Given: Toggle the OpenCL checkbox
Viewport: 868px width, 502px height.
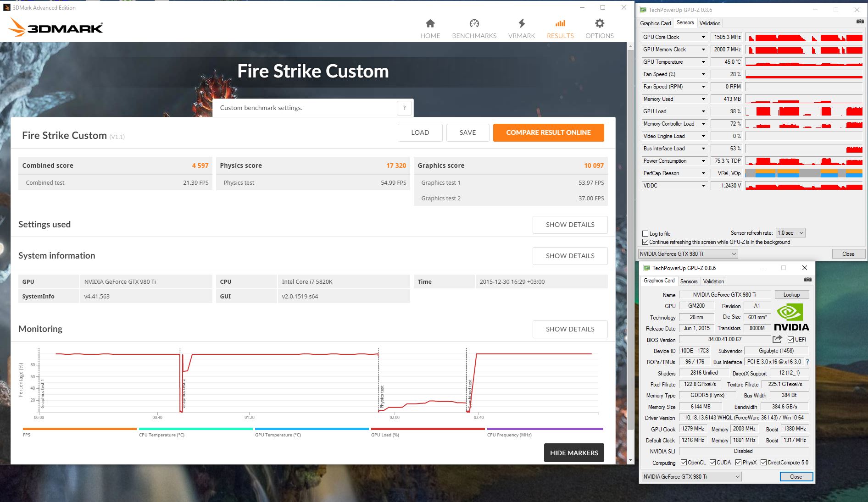Looking at the screenshot, I should pyautogui.click(x=684, y=463).
